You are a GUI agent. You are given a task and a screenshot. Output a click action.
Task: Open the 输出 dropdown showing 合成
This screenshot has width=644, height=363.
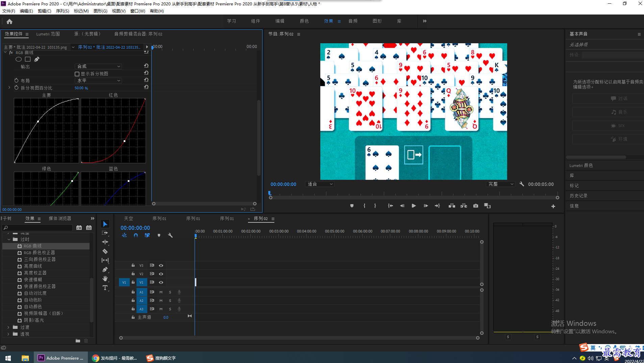(x=98, y=66)
